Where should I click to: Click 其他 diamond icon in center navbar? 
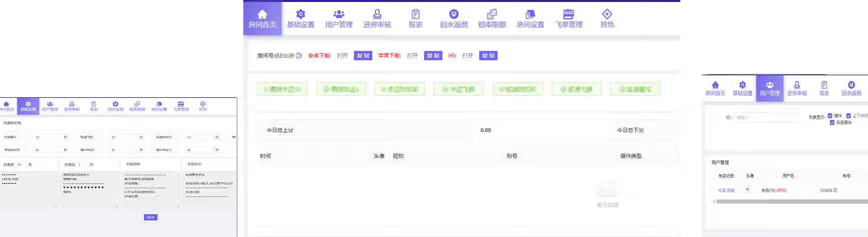[x=607, y=14]
